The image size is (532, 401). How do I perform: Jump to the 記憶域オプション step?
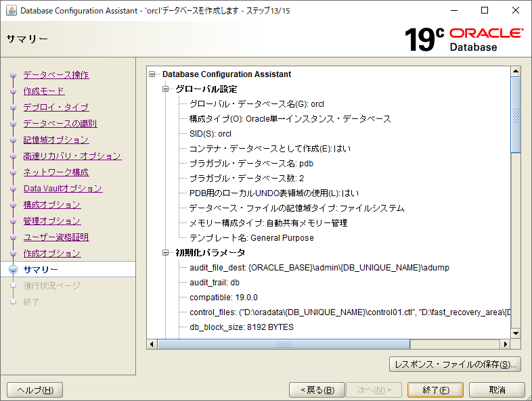coord(56,140)
